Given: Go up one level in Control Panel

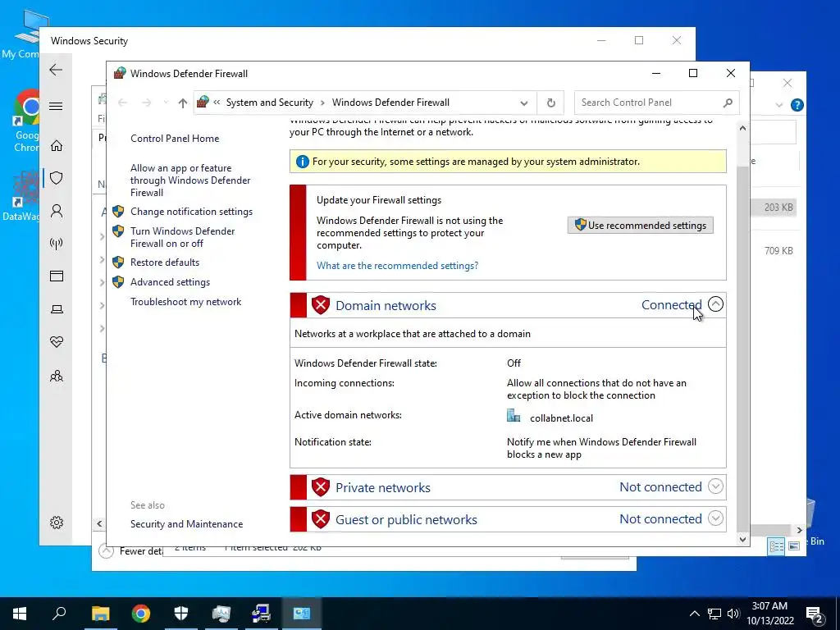Looking at the screenshot, I should pyautogui.click(x=183, y=103).
